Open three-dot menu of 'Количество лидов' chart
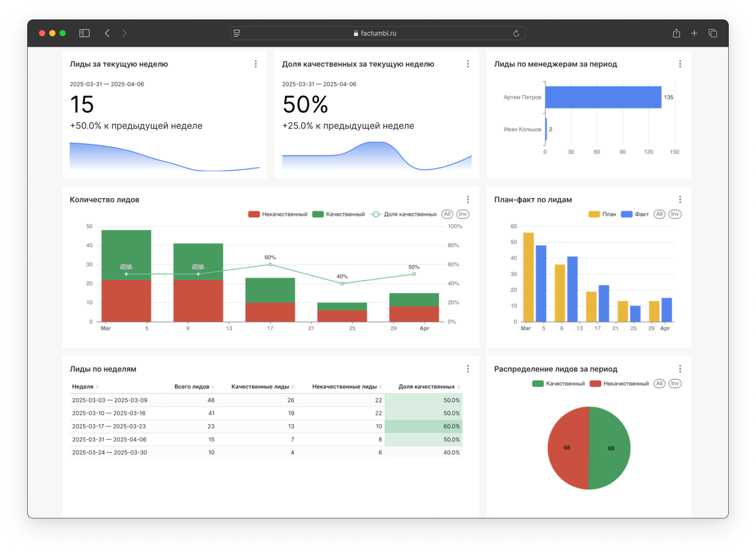Screen dimensions: 756x554 468,199
